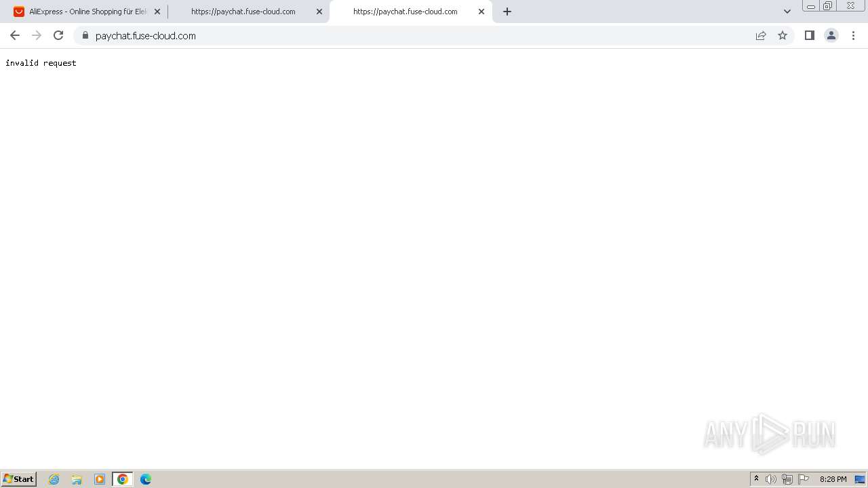Image resolution: width=868 pixels, height=488 pixels.
Task: Open Chrome's three-dot menu
Action: pyautogui.click(x=853, y=35)
